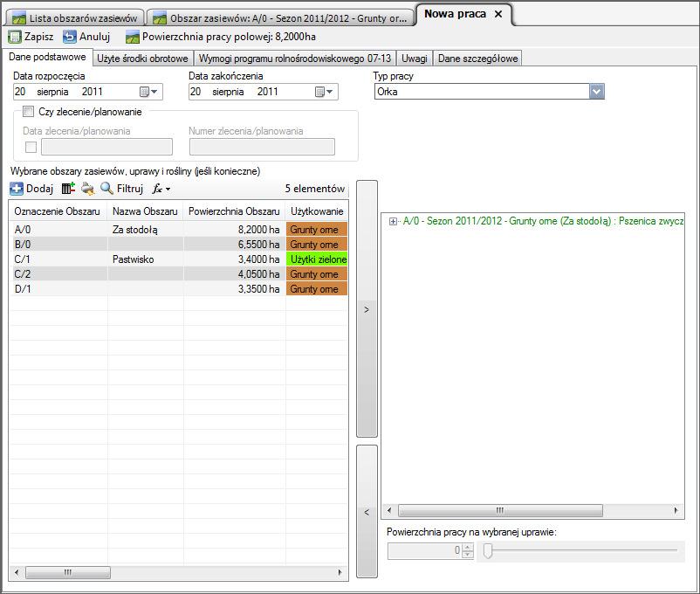Sort by Użytkowanie column header
Screen dimensions: 700x594
coord(317,211)
